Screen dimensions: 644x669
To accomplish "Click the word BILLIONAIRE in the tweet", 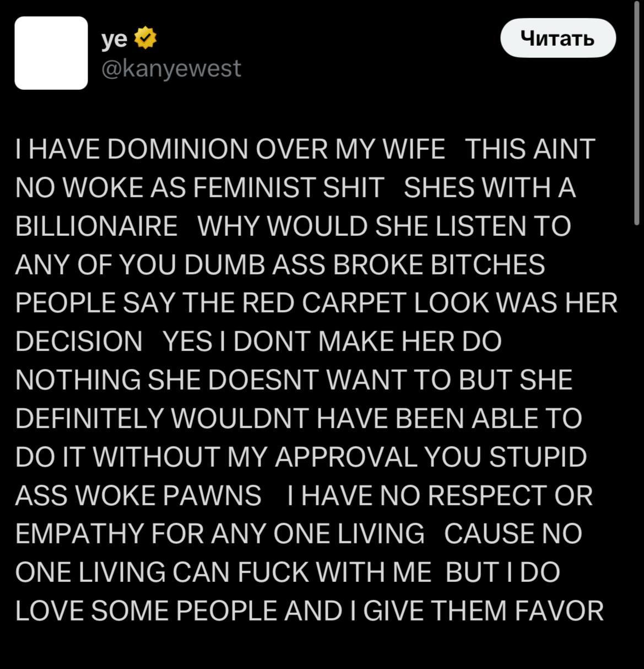I will pyautogui.click(x=96, y=226).
